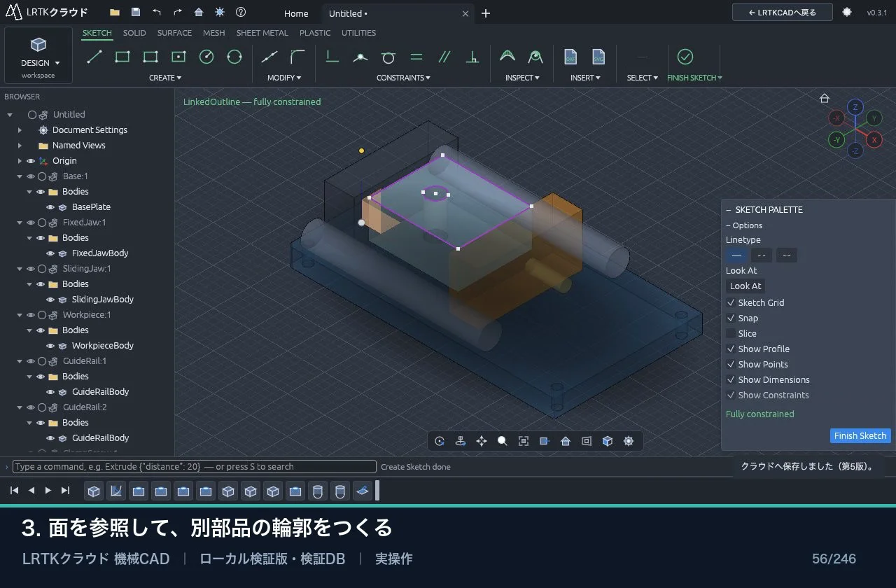Select the Trim tool in Modify
The width and height of the screenshot is (896, 588).
(x=269, y=57)
